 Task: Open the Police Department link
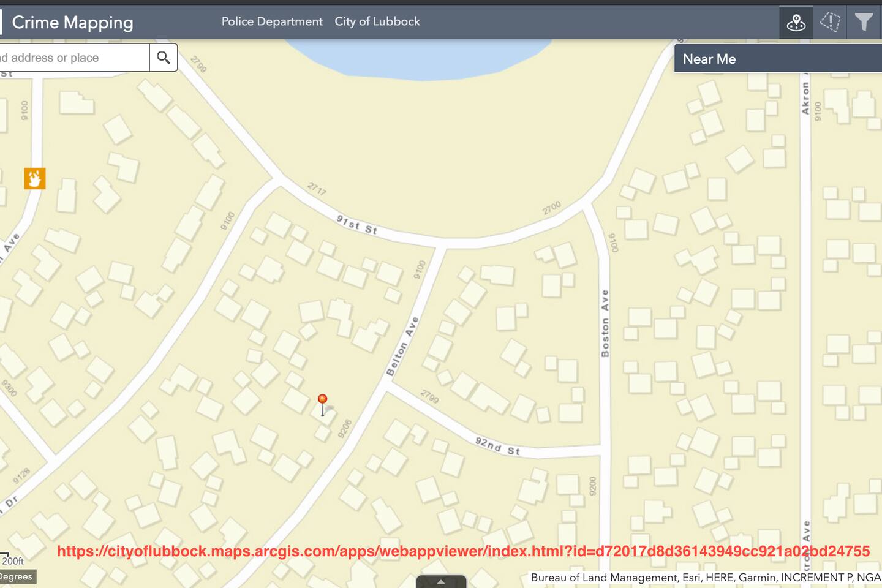[272, 21]
